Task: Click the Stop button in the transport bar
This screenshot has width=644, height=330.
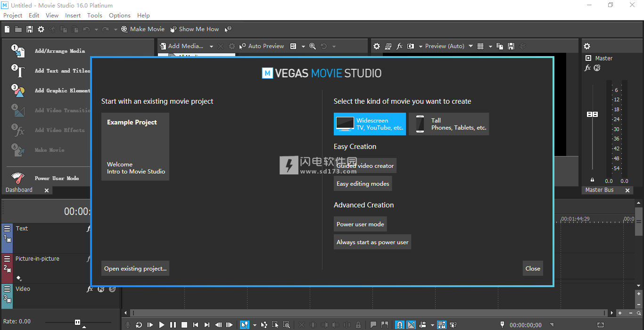Action: coord(184,325)
